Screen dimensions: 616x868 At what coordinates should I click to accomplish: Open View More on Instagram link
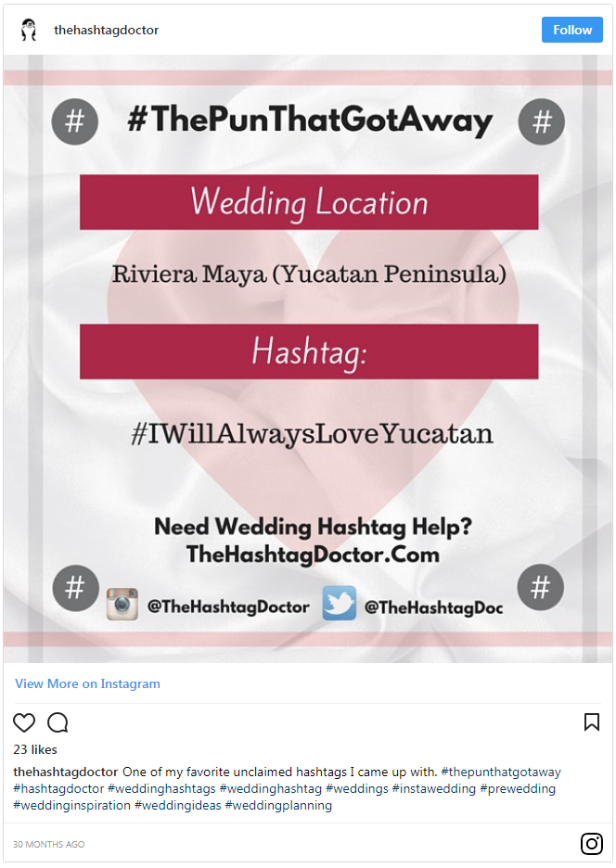(x=87, y=683)
